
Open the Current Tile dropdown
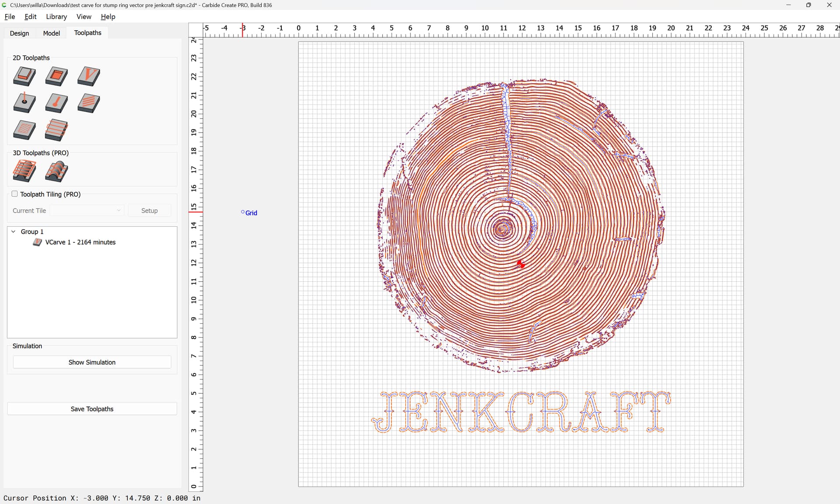pyautogui.click(x=87, y=210)
